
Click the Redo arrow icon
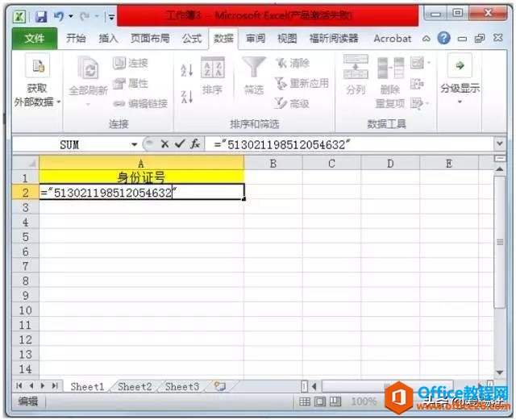pyautogui.click(x=85, y=16)
